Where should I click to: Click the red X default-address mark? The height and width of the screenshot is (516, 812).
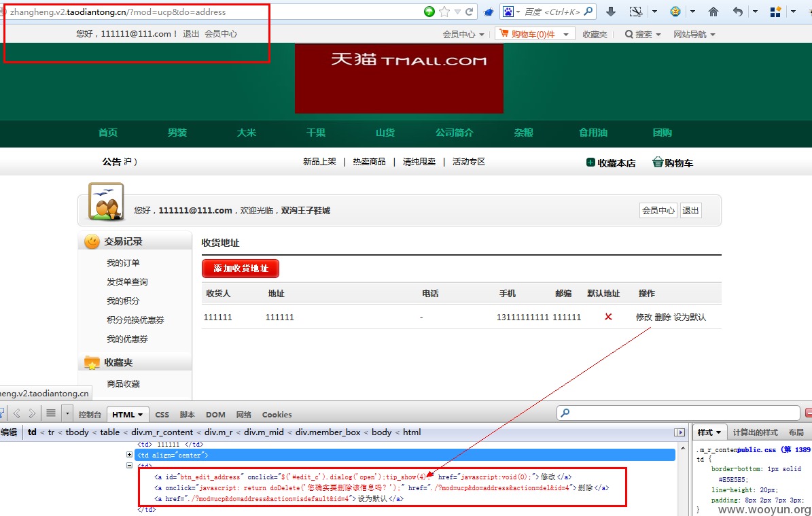point(608,317)
